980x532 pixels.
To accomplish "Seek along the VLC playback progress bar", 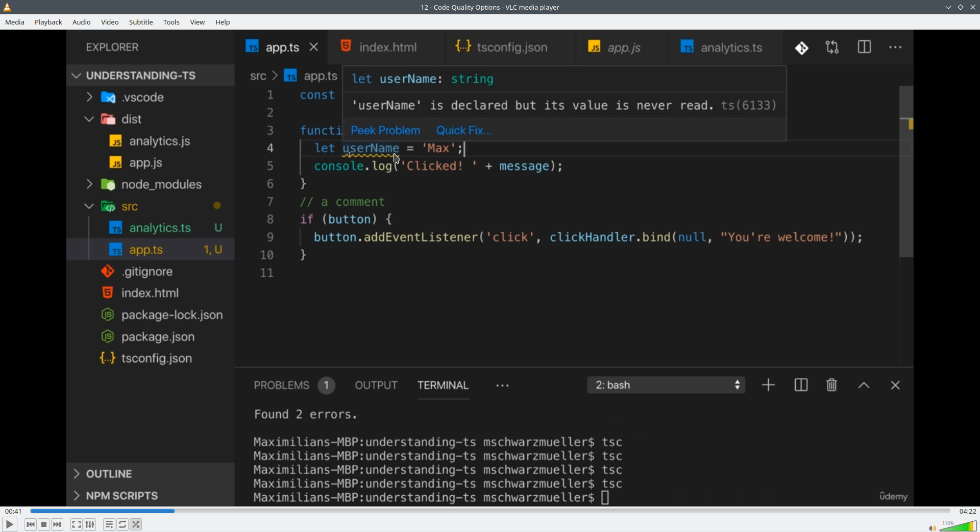I will (490, 511).
